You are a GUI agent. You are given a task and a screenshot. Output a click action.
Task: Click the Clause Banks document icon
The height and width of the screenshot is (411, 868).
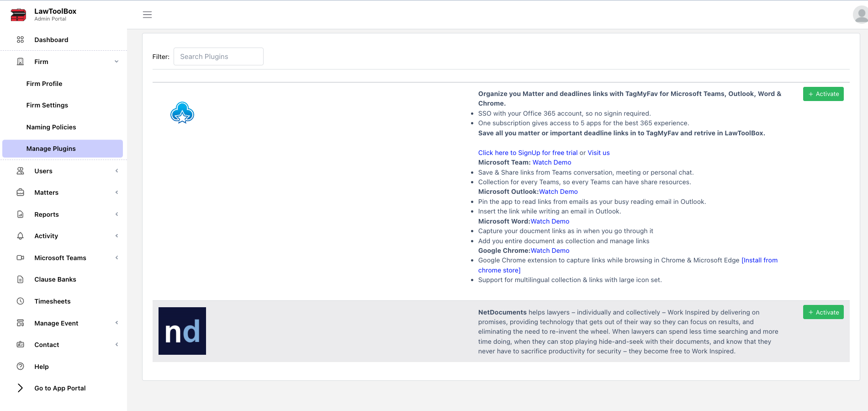[20, 279]
